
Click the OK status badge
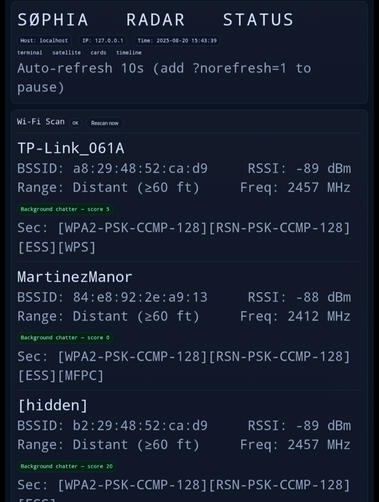point(75,123)
